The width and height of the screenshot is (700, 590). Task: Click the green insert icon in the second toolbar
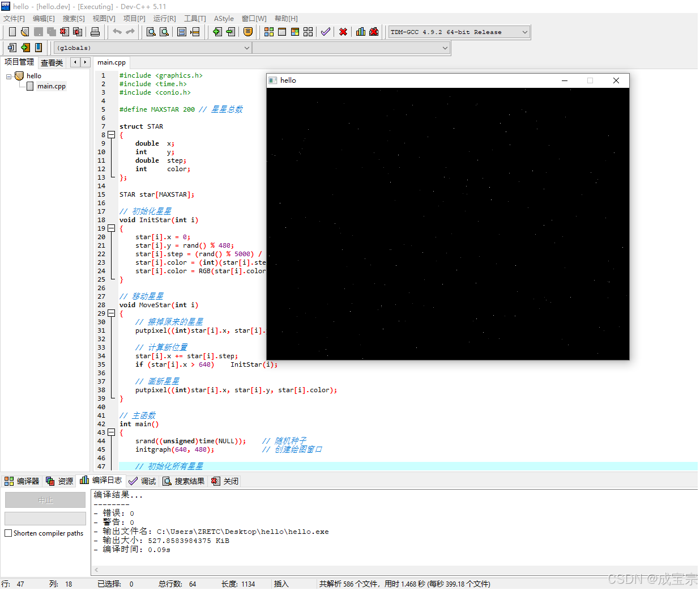click(25, 48)
